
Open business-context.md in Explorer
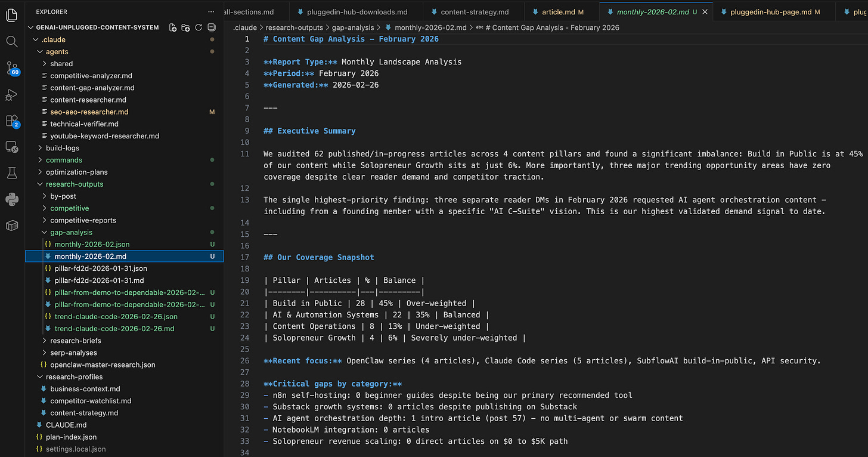point(85,389)
